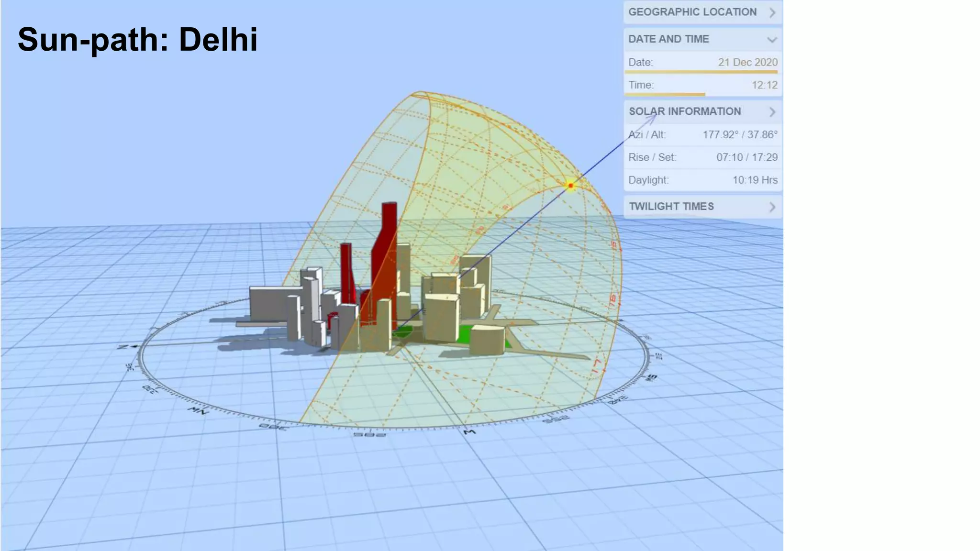The image size is (980, 551).
Task: Click the hour 17 sun-path label
Action: coord(597,367)
